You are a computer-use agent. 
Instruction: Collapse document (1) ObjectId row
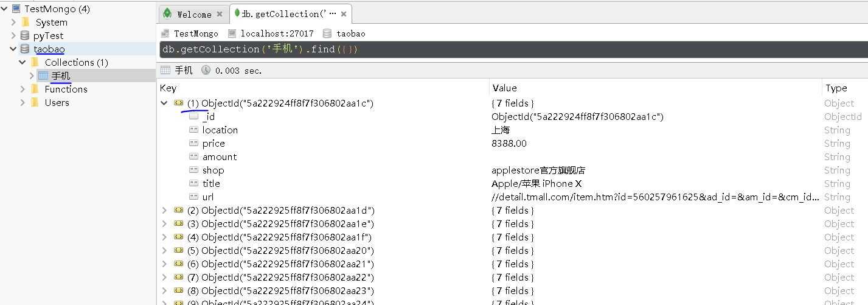pyautogui.click(x=164, y=103)
